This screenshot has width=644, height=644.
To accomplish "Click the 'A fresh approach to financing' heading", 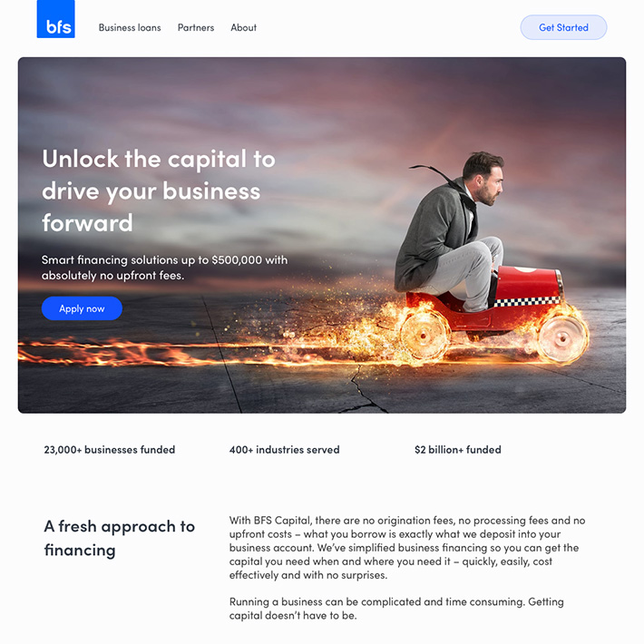I will 120,538.
